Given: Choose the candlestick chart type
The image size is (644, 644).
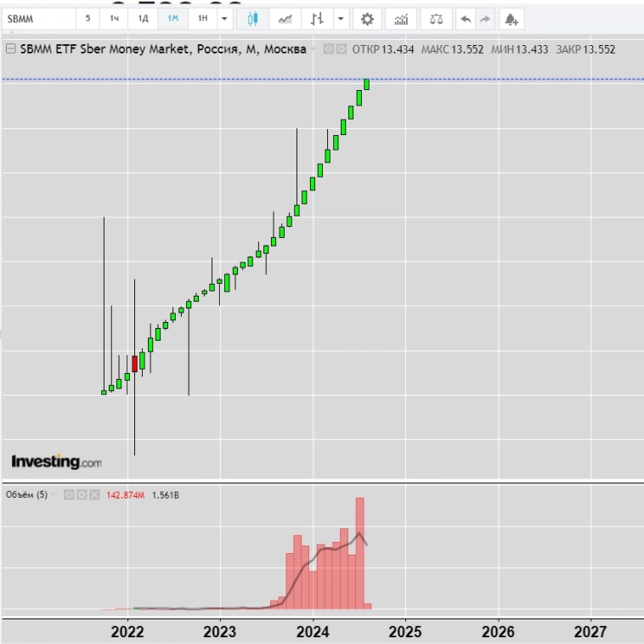Looking at the screenshot, I should point(252,19).
